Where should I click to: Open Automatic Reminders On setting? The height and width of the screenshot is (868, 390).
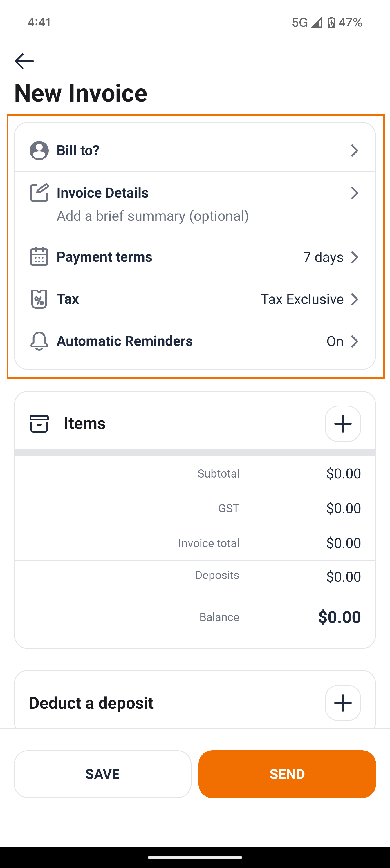(342, 341)
